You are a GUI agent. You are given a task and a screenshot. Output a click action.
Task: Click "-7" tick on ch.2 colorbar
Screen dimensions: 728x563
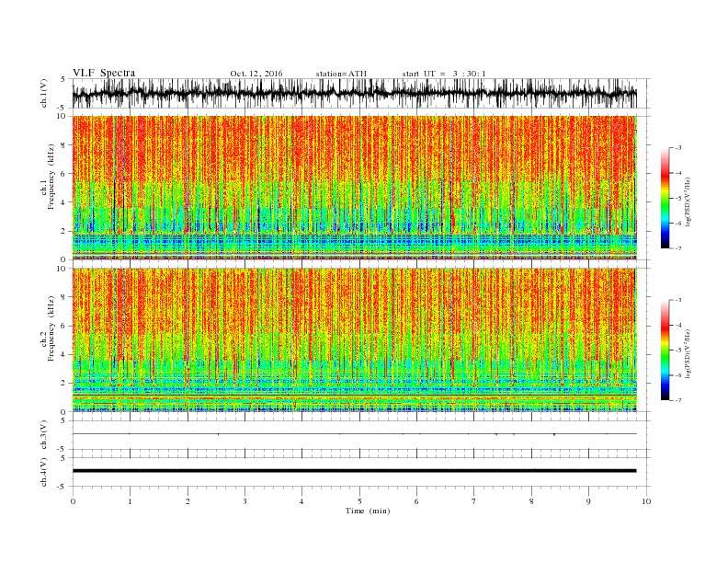(x=677, y=400)
